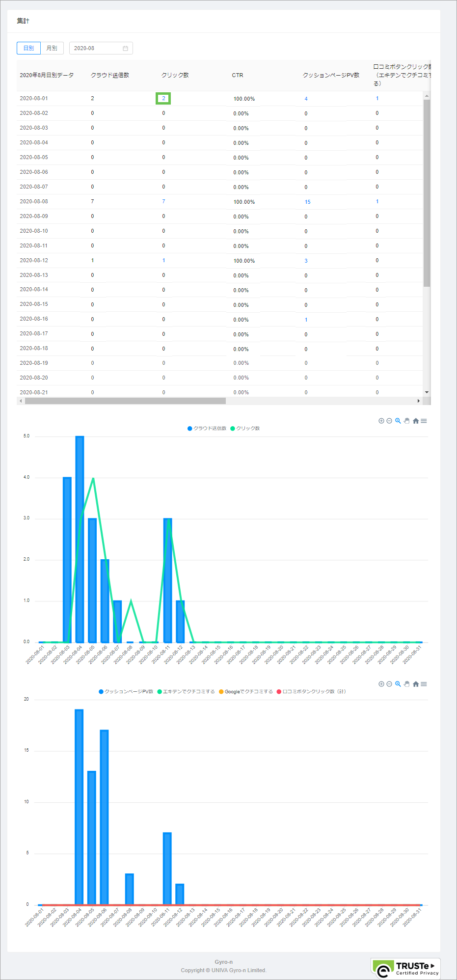Click zoom in icon on the lower chart
The width and height of the screenshot is (457, 980).
coord(381,684)
